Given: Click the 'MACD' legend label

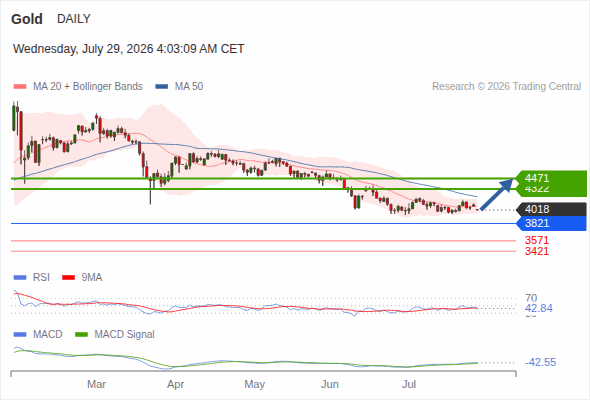Looking at the screenshot, I should pyautogui.click(x=47, y=335).
